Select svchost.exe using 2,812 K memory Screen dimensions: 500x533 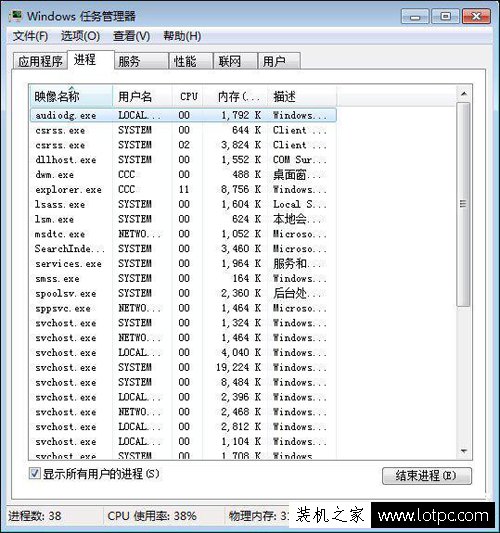coord(183,427)
